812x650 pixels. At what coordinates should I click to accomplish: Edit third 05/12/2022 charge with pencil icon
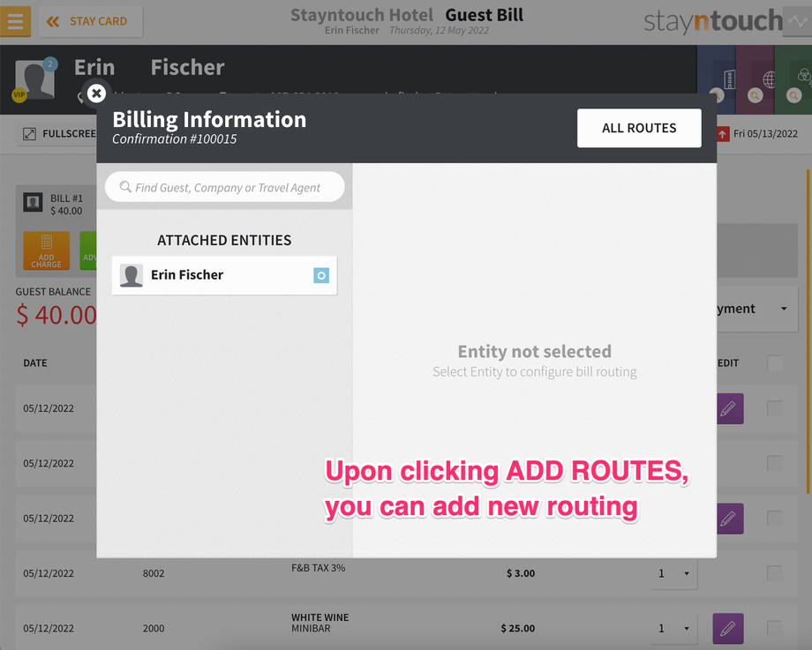click(x=730, y=519)
